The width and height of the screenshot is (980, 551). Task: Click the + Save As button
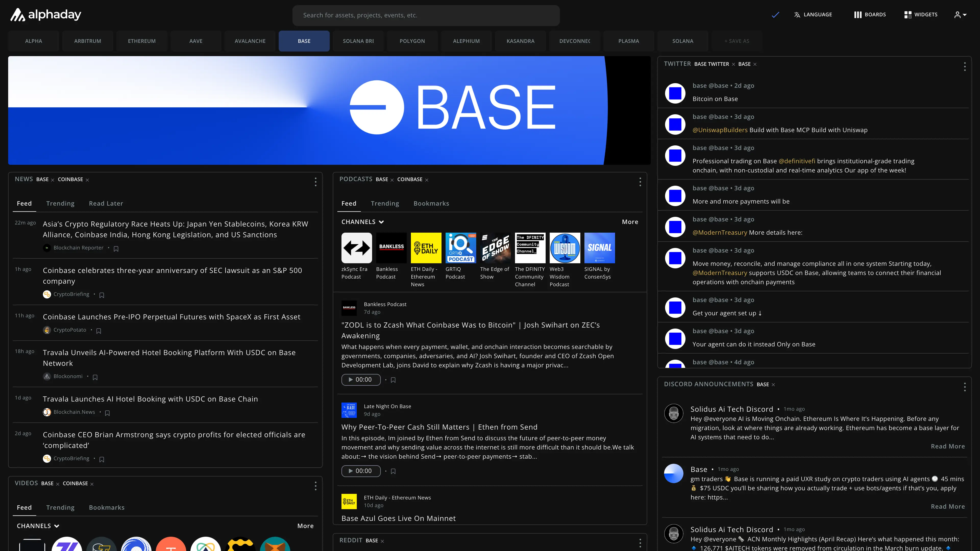(737, 41)
